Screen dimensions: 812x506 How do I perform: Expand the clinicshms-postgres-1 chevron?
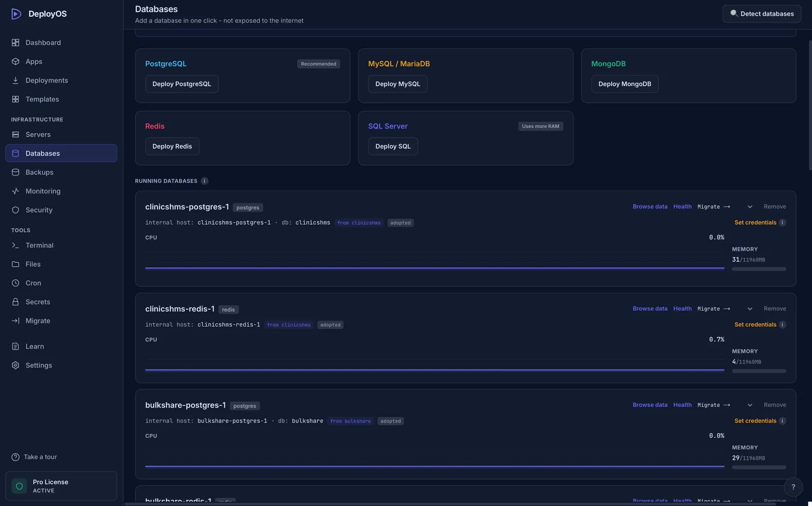click(750, 207)
